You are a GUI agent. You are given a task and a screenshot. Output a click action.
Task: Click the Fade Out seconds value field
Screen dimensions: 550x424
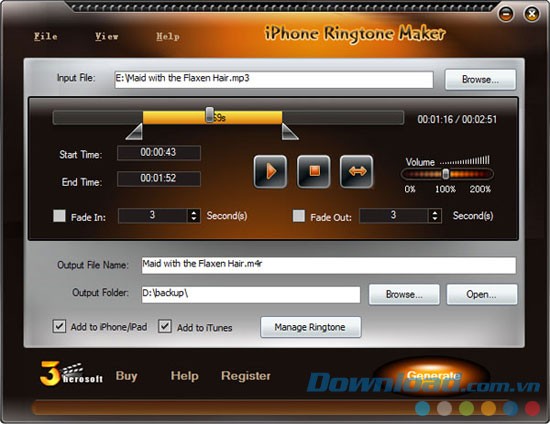point(394,216)
